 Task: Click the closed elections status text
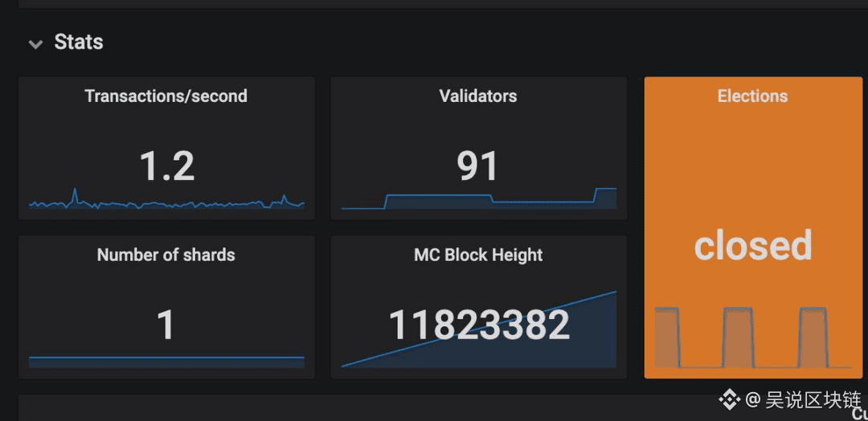[753, 245]
